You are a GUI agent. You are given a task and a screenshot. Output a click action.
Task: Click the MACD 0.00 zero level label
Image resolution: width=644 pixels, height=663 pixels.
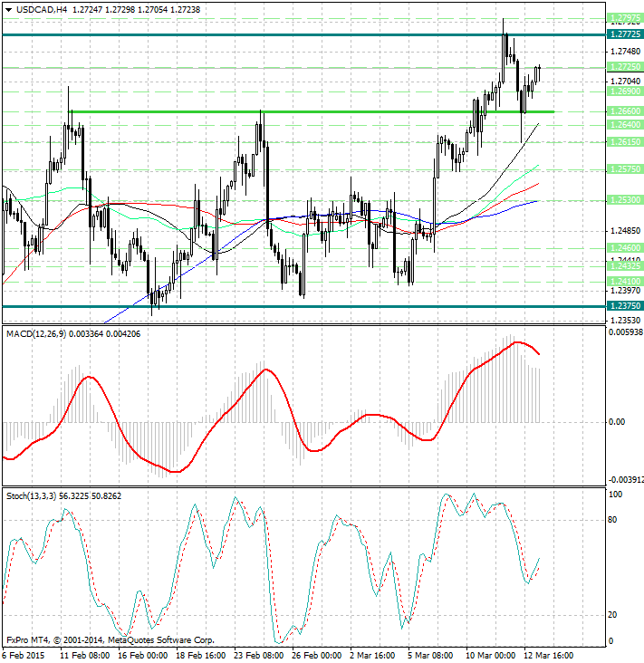pyautogui.click(x=617, y=421)
